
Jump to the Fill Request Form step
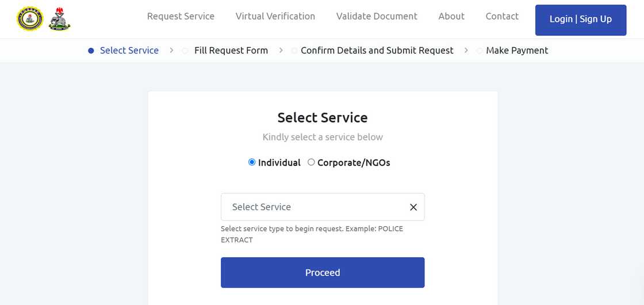click(231, 51)
